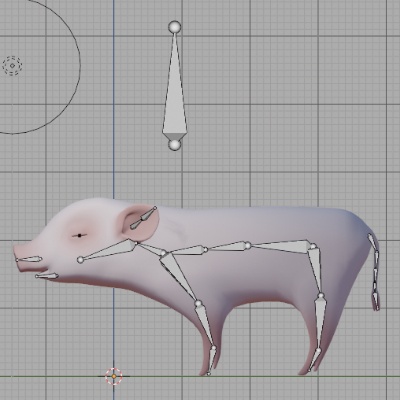The height and width of the screenshot is (400, 400).
Task: Select the rear lower leg bone
Action: [320, 323]
